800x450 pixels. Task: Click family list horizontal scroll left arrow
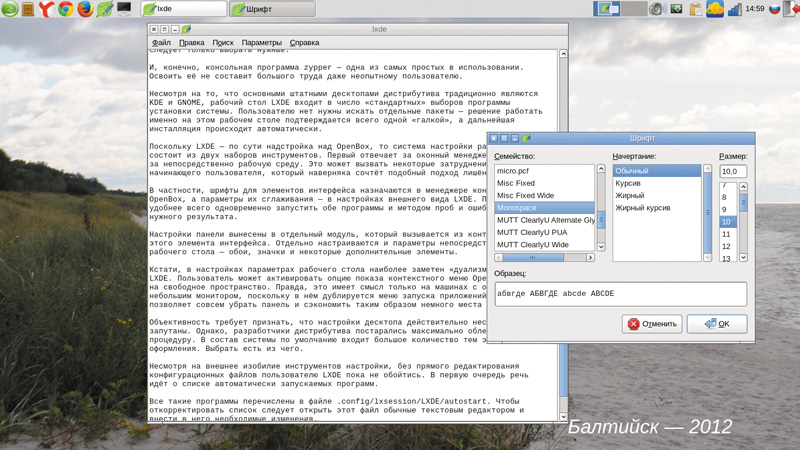tap(498, 258)
